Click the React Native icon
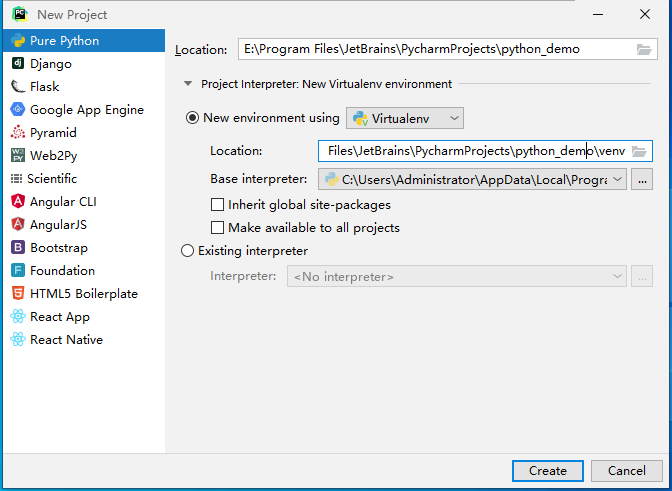This screenshot has width=672, height=491. coord(18,340)
